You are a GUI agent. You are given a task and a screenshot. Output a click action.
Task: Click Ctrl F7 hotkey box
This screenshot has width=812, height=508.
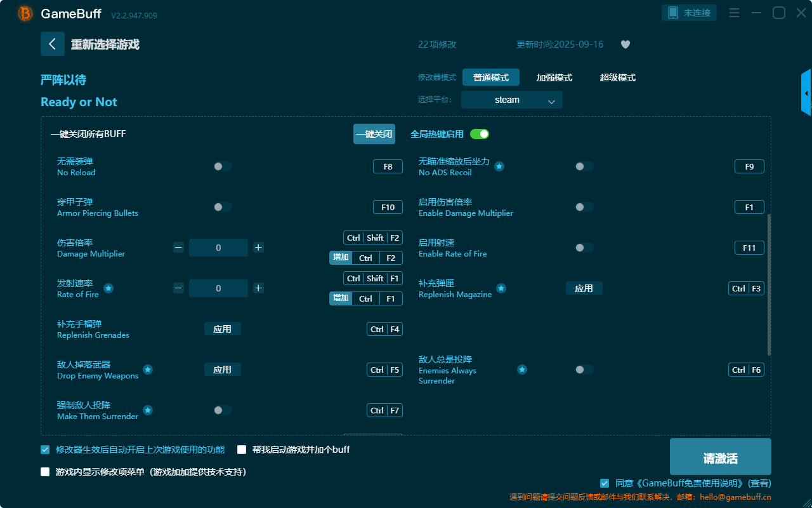384,410
